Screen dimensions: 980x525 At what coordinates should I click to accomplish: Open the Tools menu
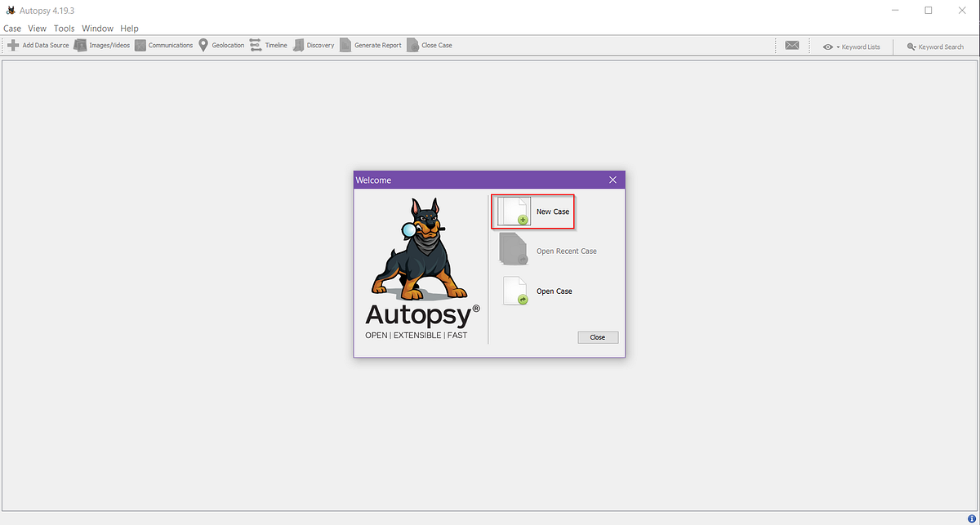(x=65, y=29)
